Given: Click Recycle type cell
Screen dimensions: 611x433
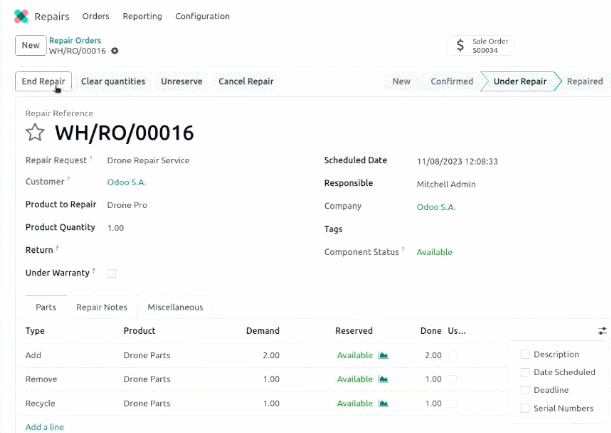Looking at the screenshot, I should click(x=40, y=403).
